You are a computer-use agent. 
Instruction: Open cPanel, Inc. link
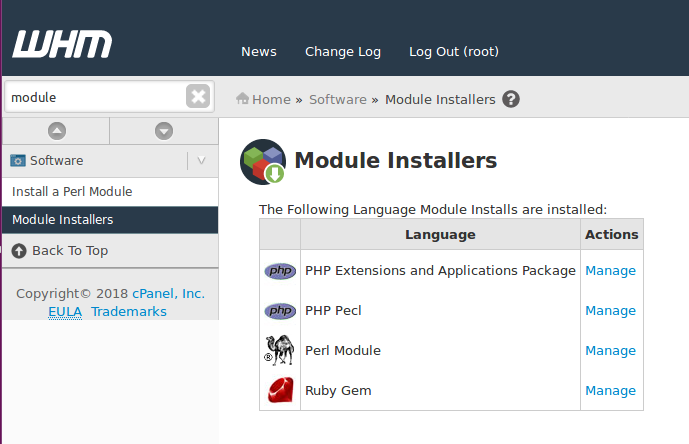pos(169,293)
